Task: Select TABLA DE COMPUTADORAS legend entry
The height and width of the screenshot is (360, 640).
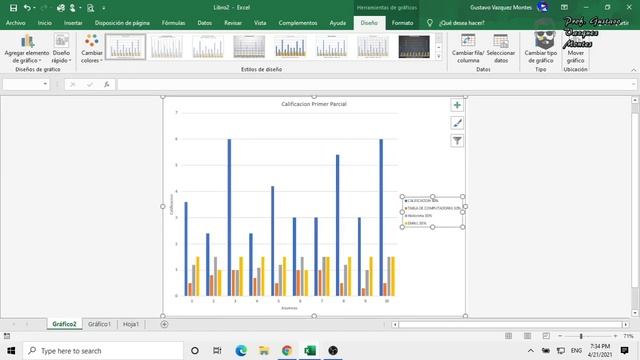Action: point(432,208)
